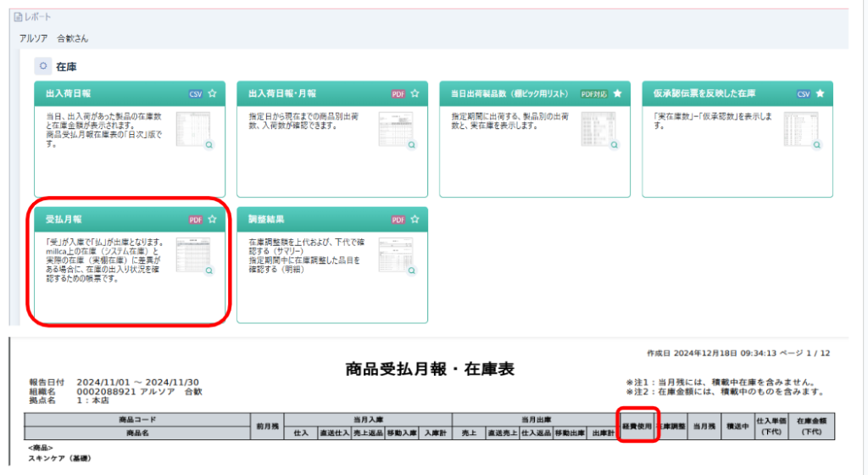Star the 受払月報 report card
The width and height of the screenshot is (868, 475).
(212, 219)
